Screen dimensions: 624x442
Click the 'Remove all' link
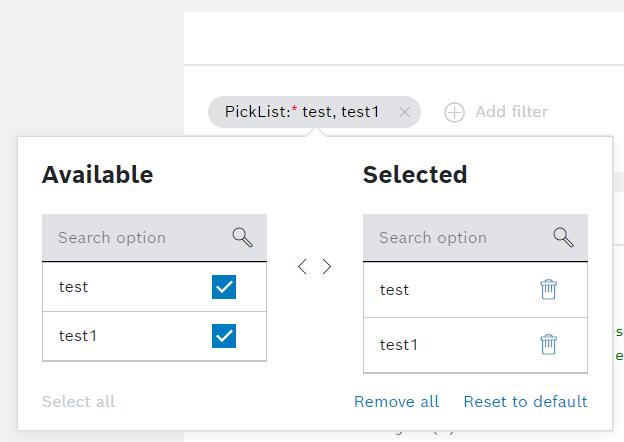click(x=396, y=402)
